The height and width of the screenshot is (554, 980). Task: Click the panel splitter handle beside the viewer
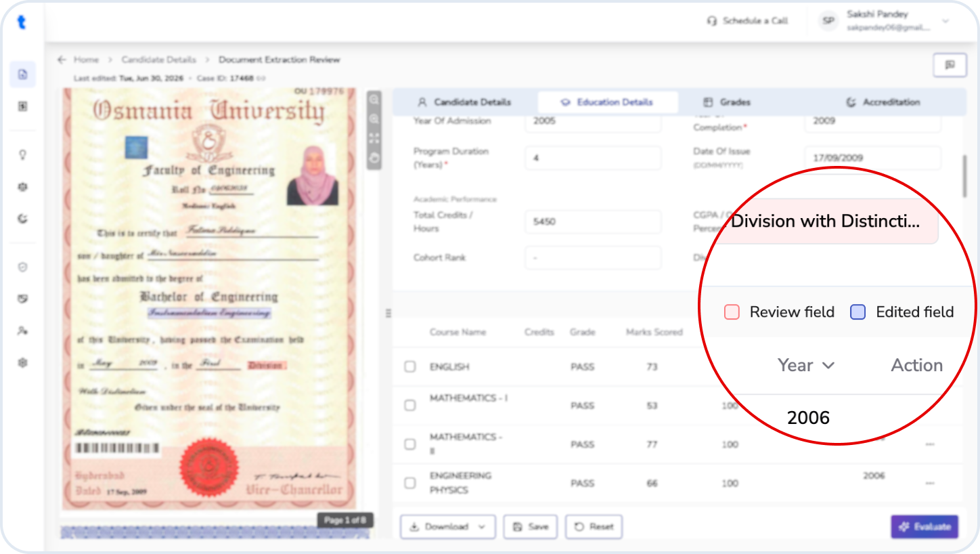click(388, 313)
